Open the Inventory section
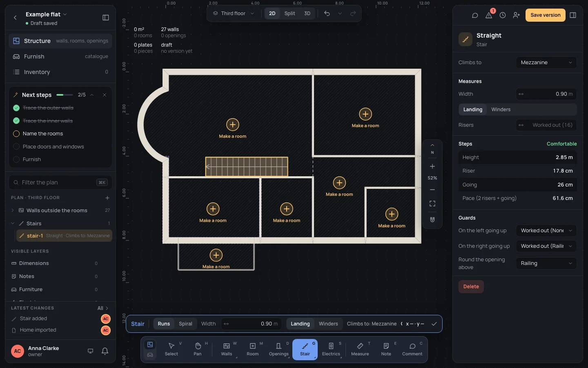The image size is (588, 368). click(60, 72)
